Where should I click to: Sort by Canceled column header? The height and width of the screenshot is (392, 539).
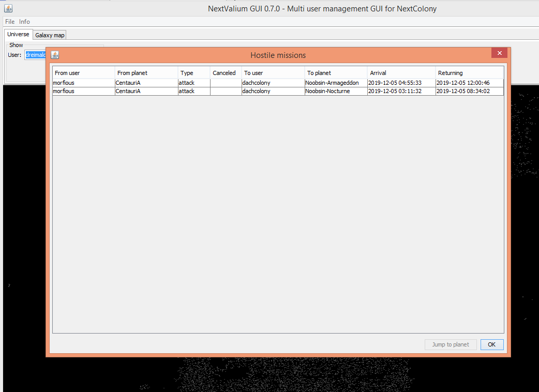tap(226, 73)
